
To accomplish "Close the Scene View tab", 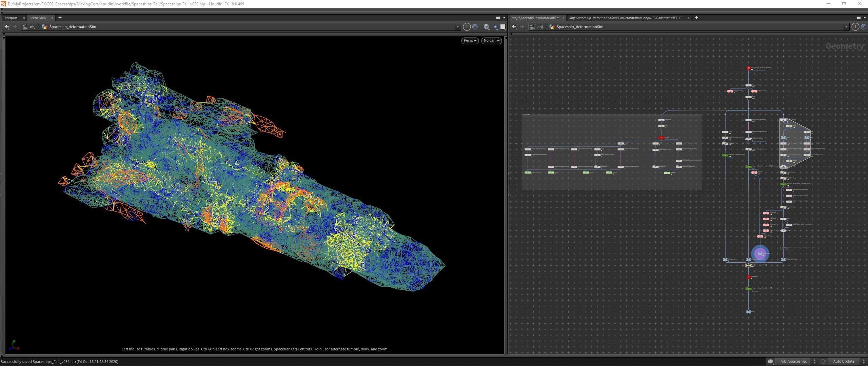I will coord(52,18).
